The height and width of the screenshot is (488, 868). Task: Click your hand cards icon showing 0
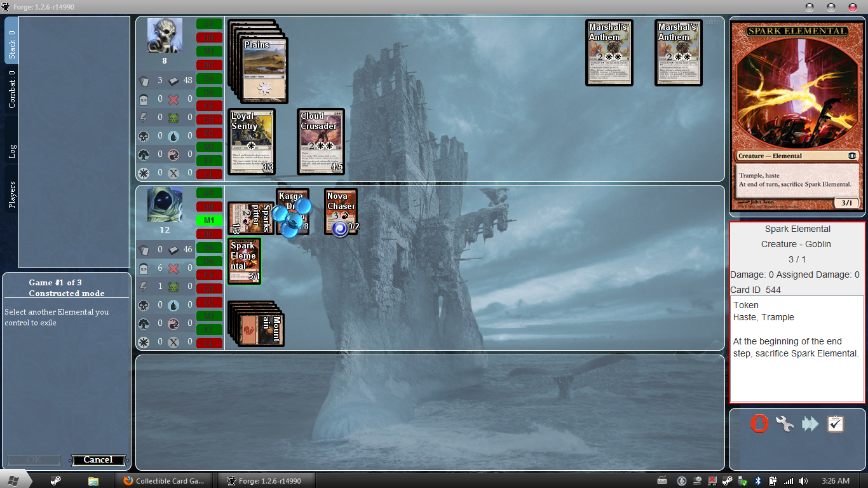coord(144,250)
